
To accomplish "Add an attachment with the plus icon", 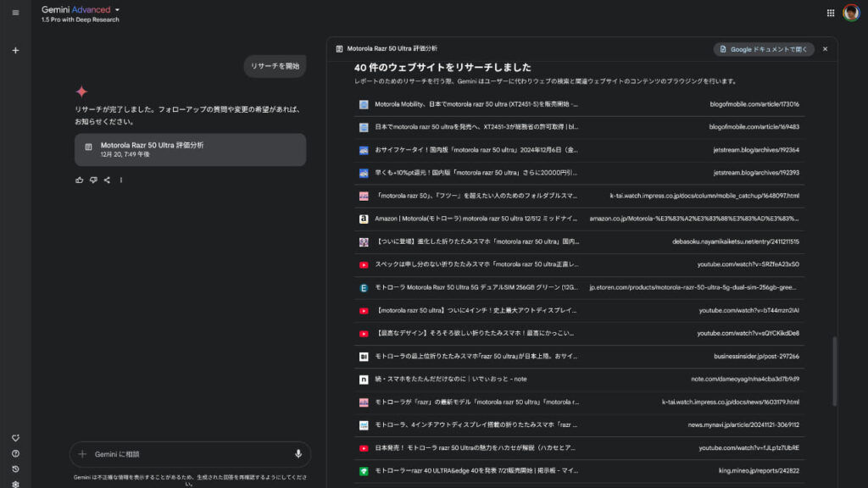I will pyautogui.click(x=82, y=454).
